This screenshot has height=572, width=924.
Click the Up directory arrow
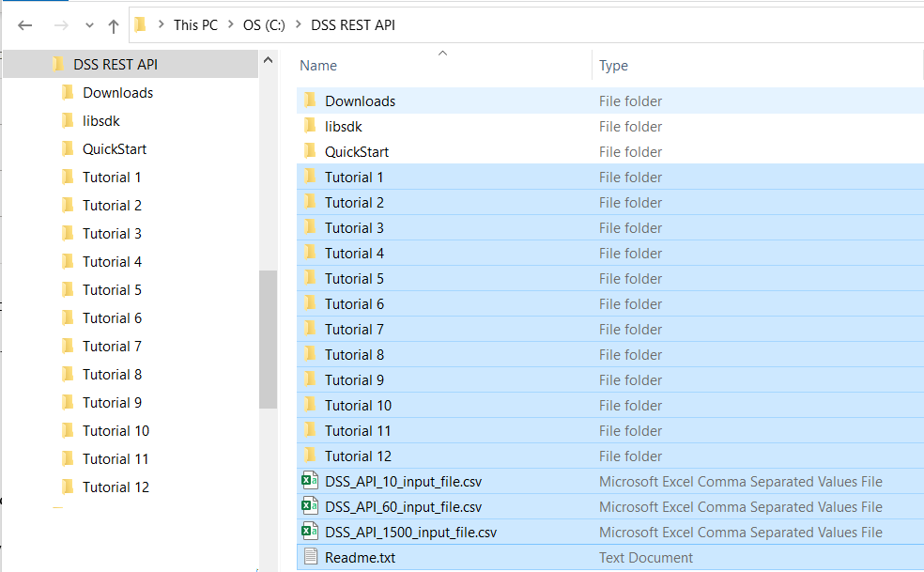tap(114, 25)
